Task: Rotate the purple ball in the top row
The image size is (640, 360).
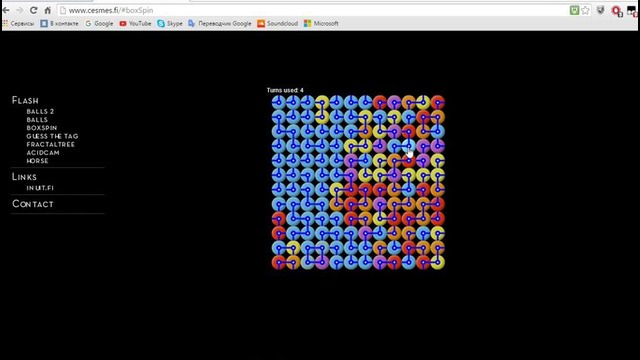Action: [394, 102]
